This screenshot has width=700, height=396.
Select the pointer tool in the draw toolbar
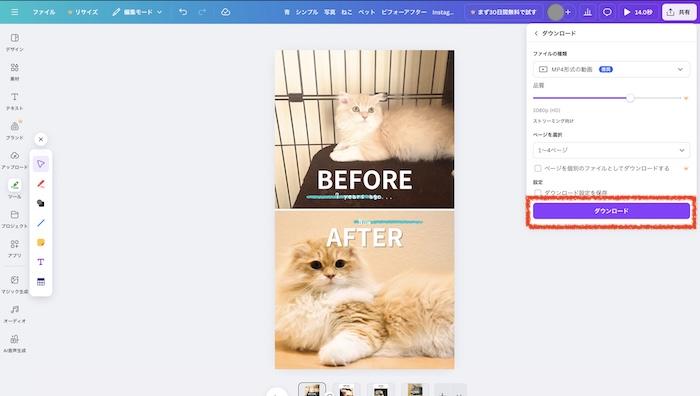(x=41, y=164)
